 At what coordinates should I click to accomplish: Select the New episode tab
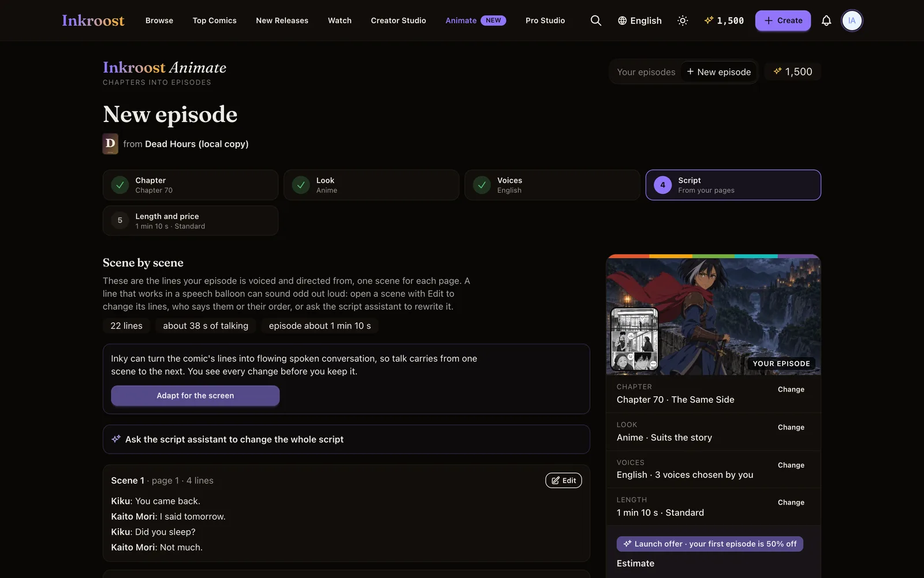coord(718,72)
